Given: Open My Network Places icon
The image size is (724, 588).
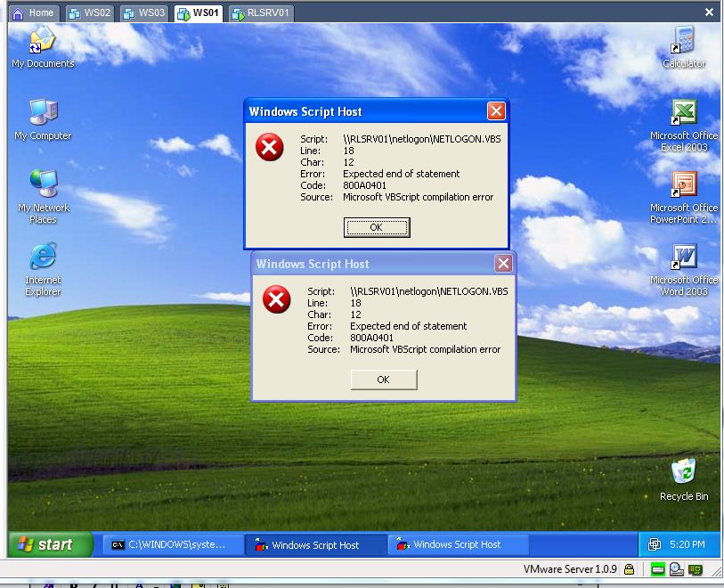Looking at the screenshot, I should click(44, 197).
